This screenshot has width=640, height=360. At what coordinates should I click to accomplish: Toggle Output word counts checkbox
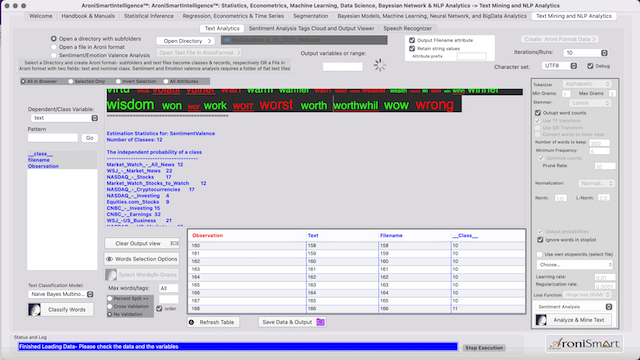(x=538, y=113)
